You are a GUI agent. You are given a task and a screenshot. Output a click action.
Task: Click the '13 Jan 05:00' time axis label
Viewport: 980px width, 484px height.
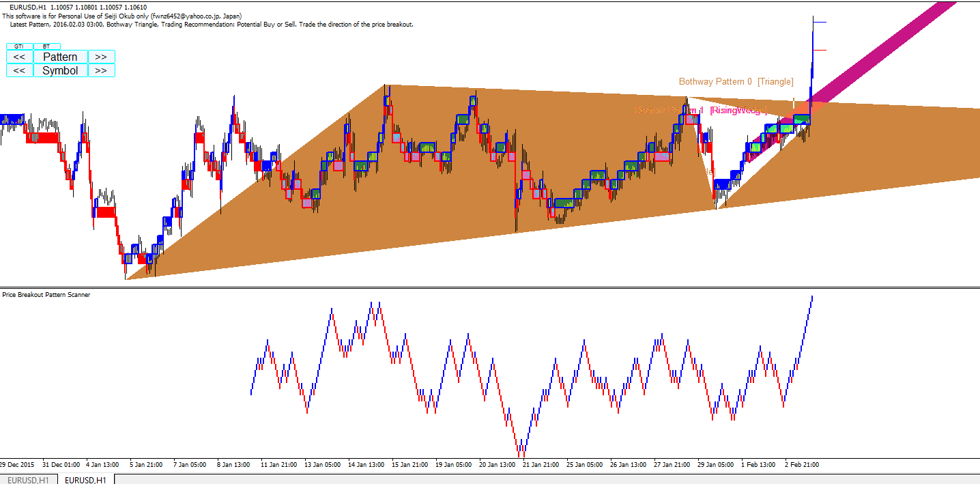point(322,465)
